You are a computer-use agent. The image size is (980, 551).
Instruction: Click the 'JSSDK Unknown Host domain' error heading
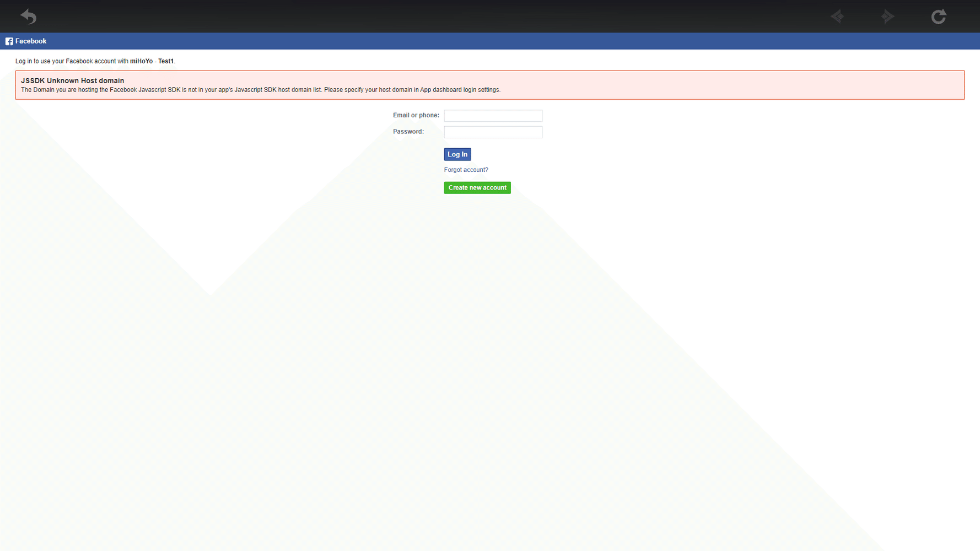tap(72, 80)
